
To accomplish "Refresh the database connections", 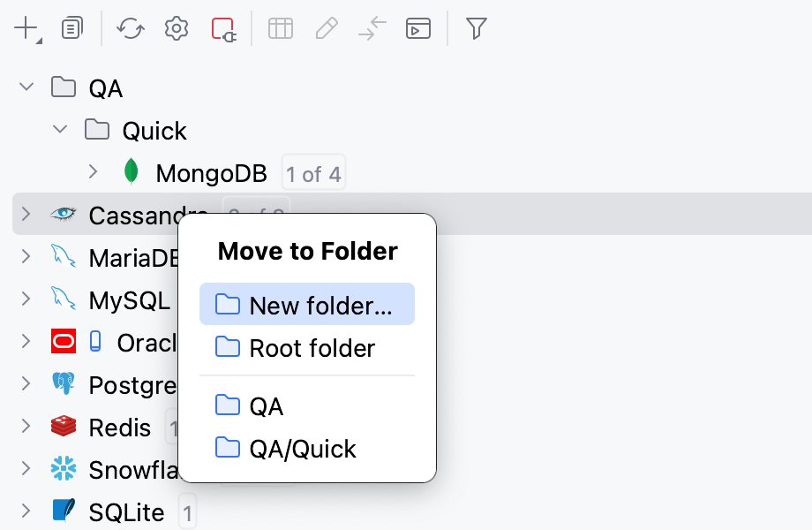I will coord(130,27).
